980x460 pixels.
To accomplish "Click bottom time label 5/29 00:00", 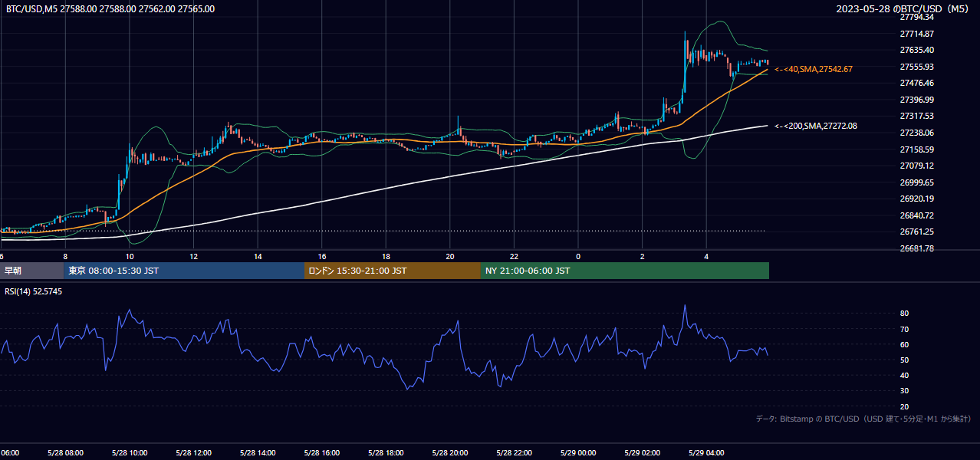I will pos(578,453).
